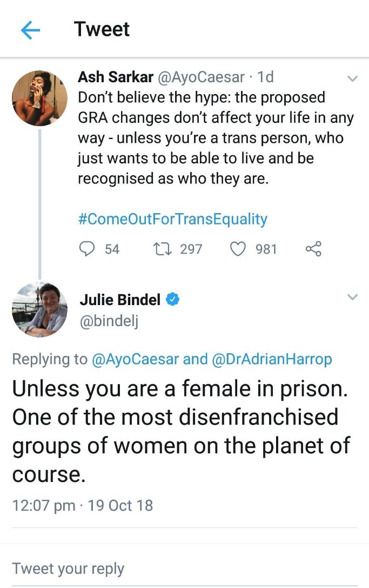Select the Tweet header title

(x=102, y=29)
